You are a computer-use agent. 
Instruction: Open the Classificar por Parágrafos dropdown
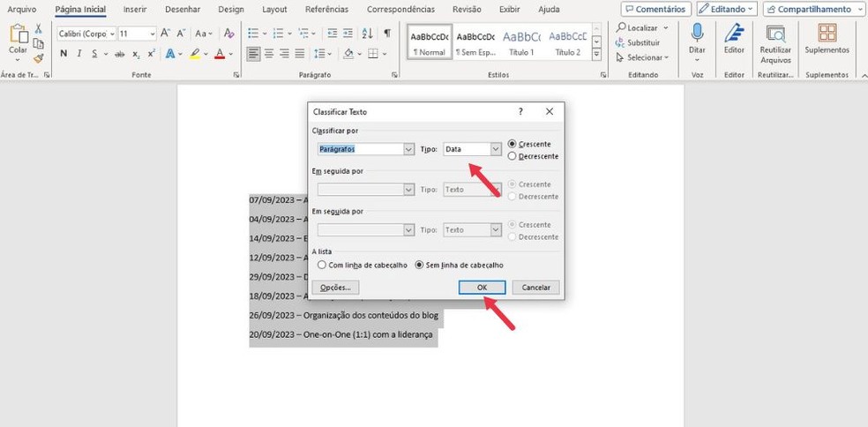(408, 149)
